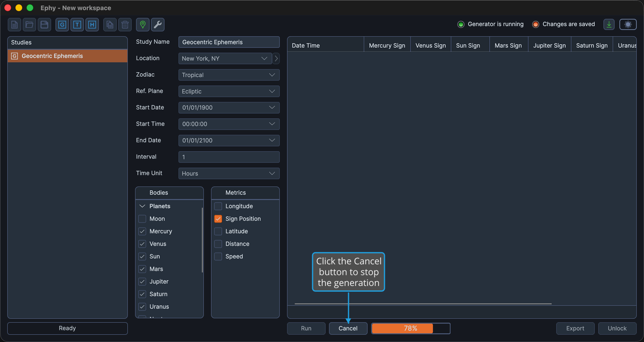Click the Saturn Sign column header
The image size is (644, 342).
592,45
